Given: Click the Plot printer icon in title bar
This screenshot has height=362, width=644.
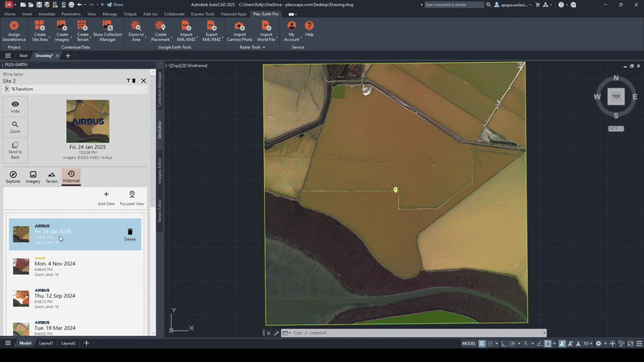Looking at the screenshot, I should pos(72,5).
